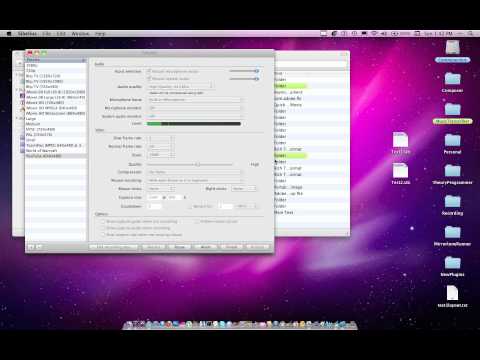Viewport: 480px width, 360px height.
Task: Open Spotlight search in menu bar
Action: pos(470,34)
